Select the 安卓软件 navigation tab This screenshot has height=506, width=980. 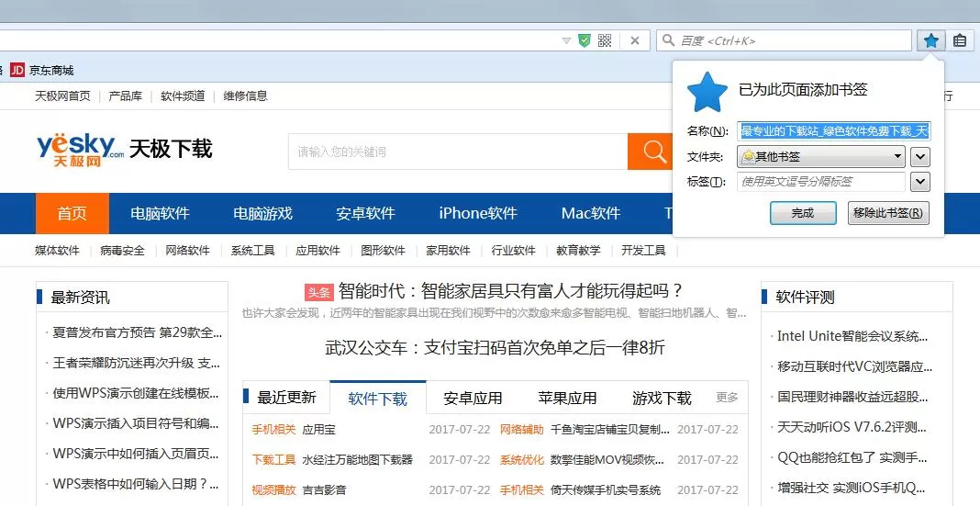pyautogui.click(x=365, y=213)
